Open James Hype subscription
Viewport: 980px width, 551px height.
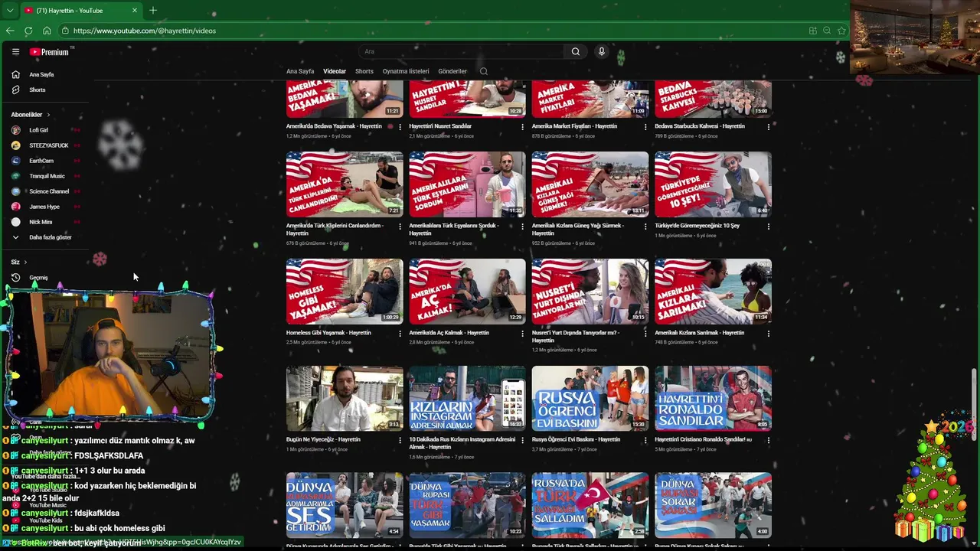point(45,207)
